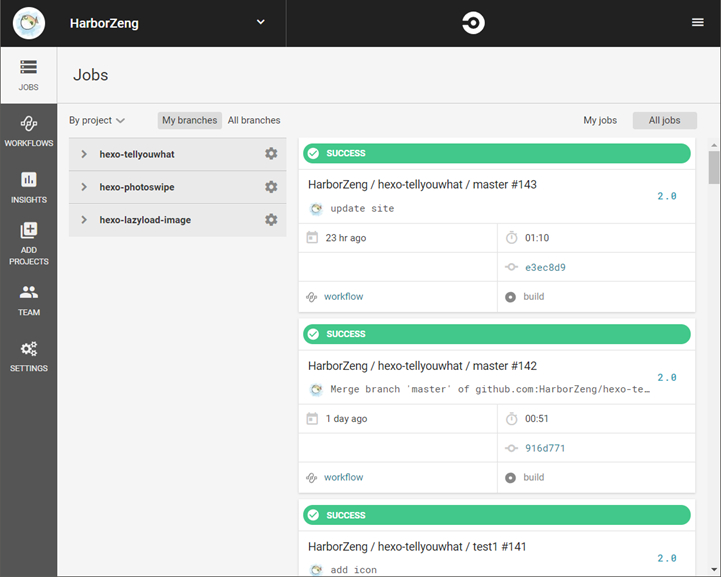The height and width of the screenshot is (577, 721).
Task: Select hexo-lazyload-image project name
Action: point(145,220)
